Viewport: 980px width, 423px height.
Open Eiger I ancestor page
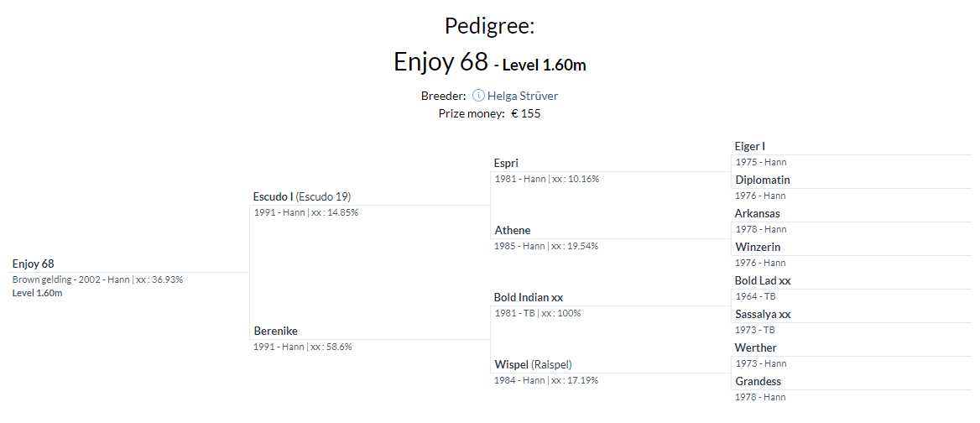point(749,146)
